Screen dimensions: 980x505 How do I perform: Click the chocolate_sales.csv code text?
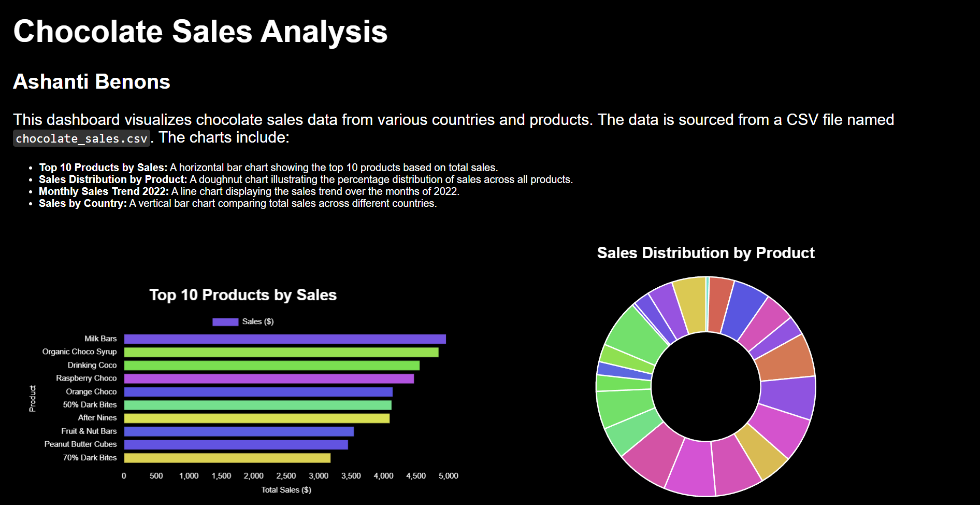81,138
